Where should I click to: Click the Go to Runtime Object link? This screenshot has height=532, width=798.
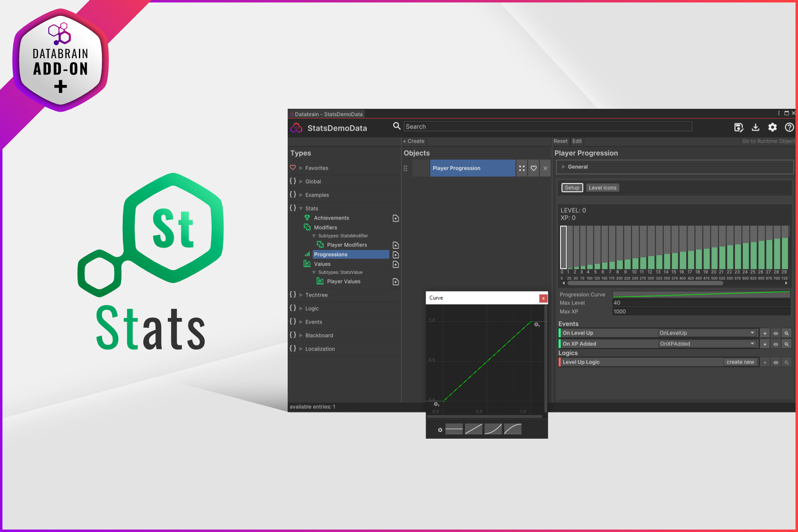click(x=768, y=141)
